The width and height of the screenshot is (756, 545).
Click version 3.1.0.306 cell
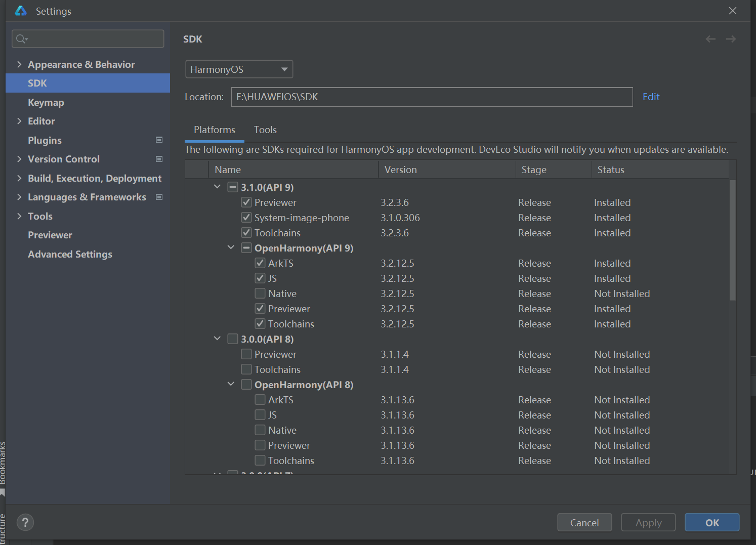click(400, 218)
